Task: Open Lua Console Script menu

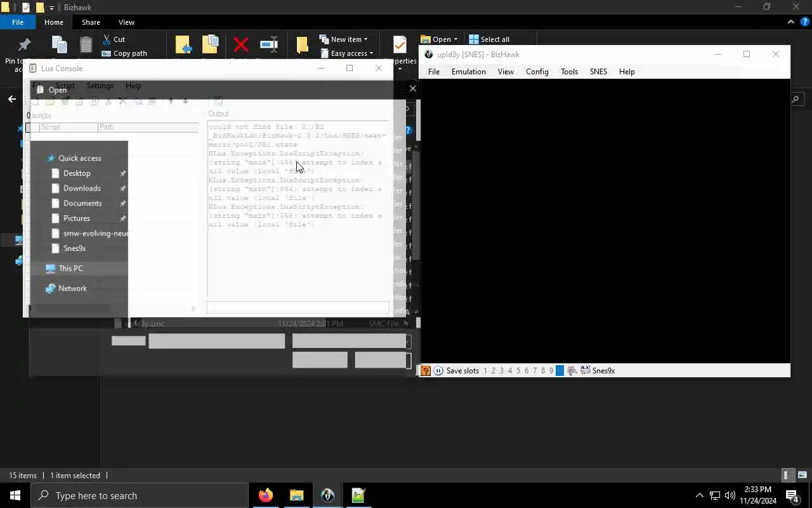Action: (65, 86)
